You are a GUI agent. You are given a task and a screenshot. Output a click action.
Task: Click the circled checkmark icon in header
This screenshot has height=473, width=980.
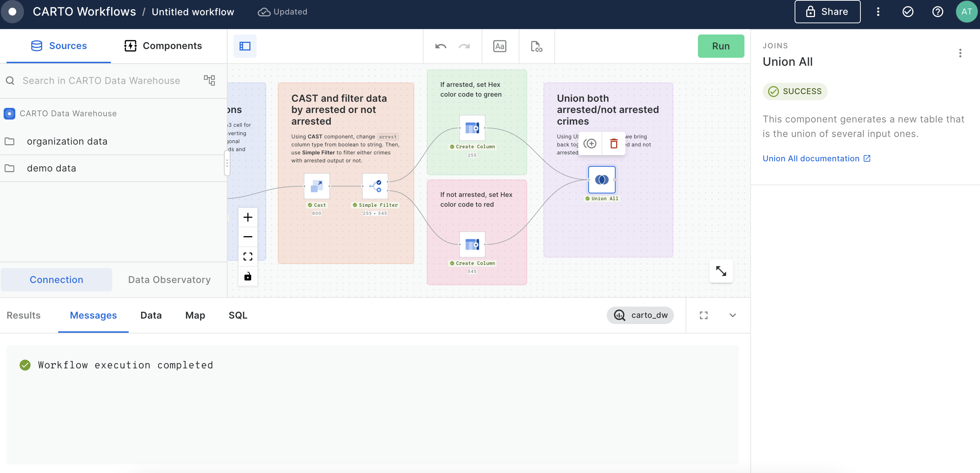[x=908, y=12]
